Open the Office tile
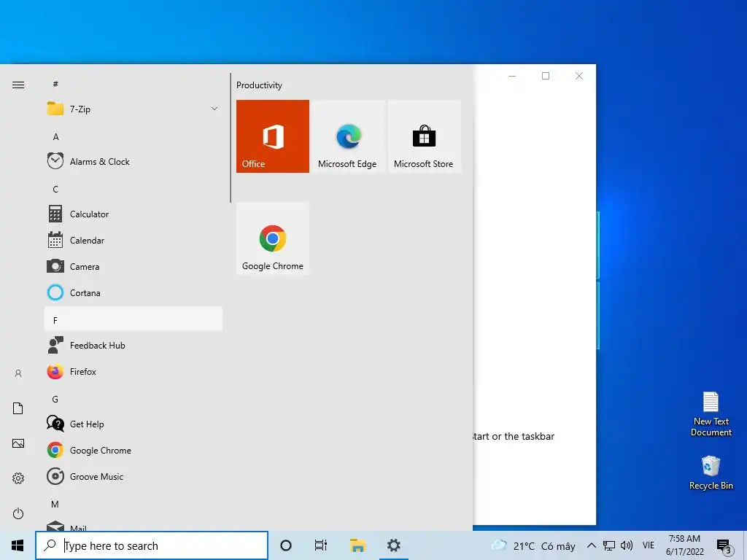The height and width of the screenshot is (560, 747). tap(273, 136)
